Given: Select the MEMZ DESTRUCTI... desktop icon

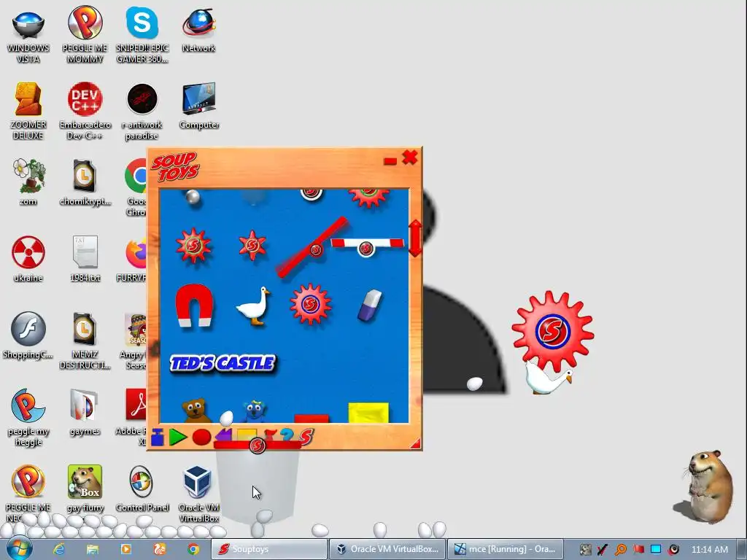Looking at the screenshot, I should 85,341.
